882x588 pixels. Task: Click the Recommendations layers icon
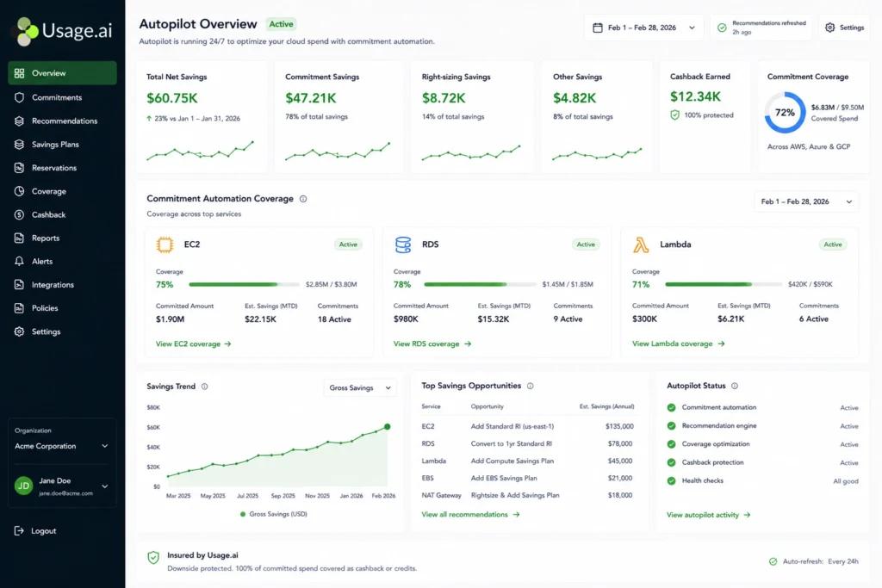[19, 121]
